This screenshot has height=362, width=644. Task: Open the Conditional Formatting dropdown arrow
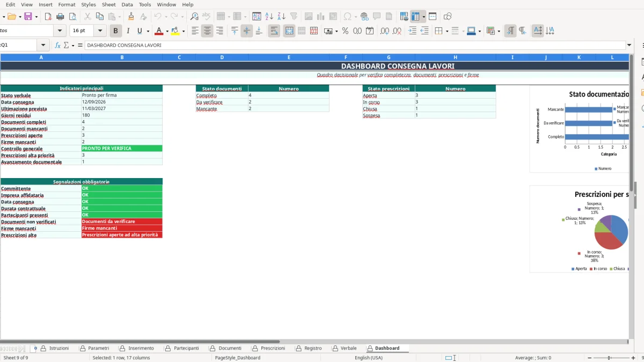pyautogui.click(x=499, y=31)
